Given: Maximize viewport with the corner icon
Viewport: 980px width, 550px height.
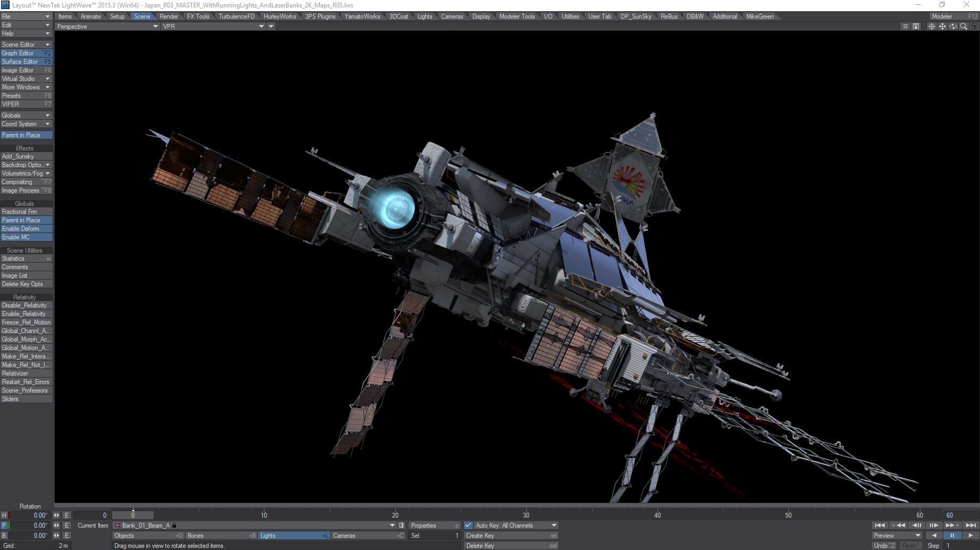Looking at the screenshot, I should point(974,27).
